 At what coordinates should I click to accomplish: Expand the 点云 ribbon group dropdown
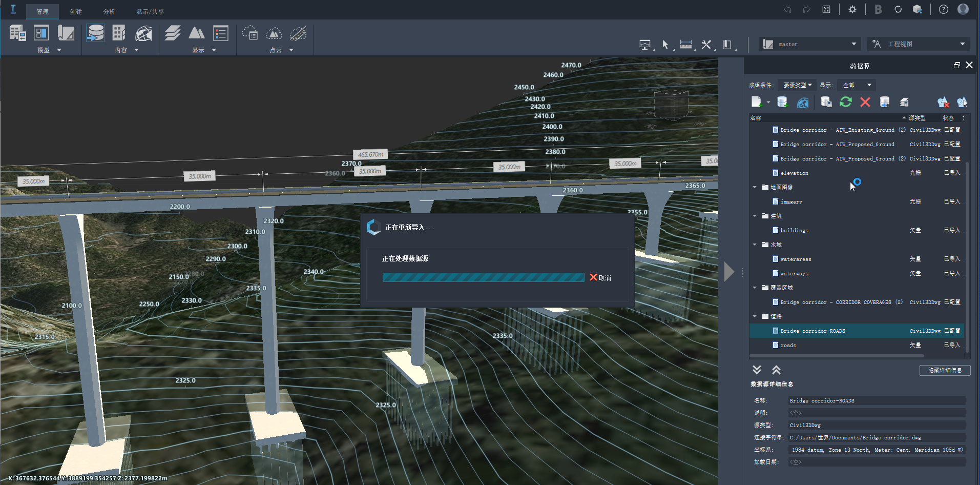[291, 50]
